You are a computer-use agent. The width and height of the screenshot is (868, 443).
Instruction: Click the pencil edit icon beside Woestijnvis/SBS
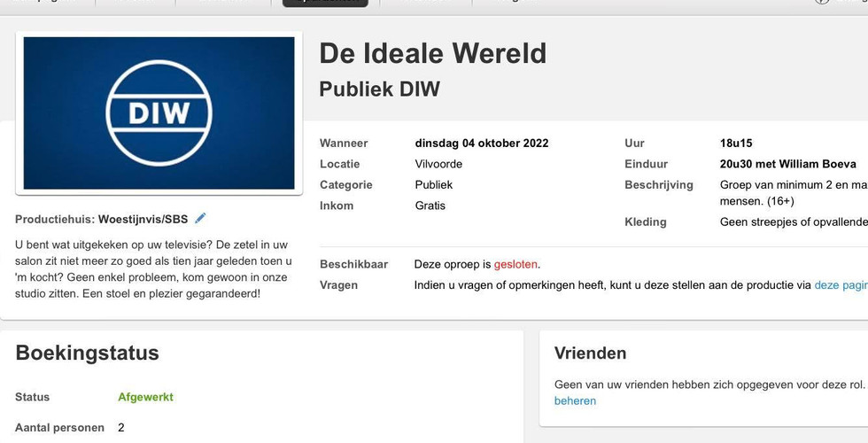200,218
